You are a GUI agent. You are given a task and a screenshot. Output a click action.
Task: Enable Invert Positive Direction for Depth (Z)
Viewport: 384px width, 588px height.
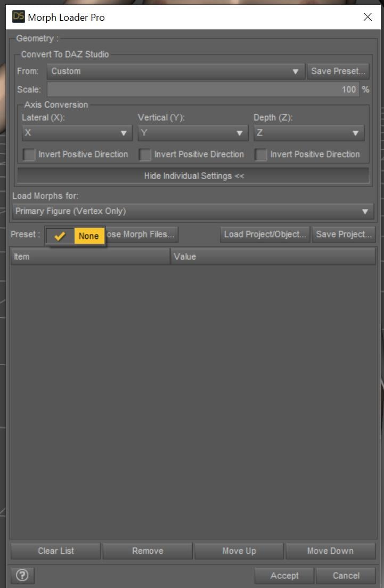coord(261,155)
